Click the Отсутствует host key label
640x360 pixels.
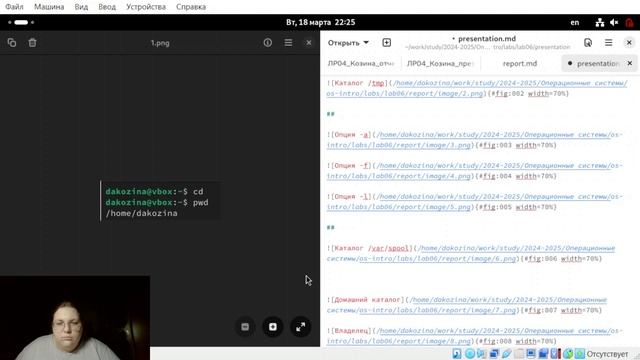(607, 354)
